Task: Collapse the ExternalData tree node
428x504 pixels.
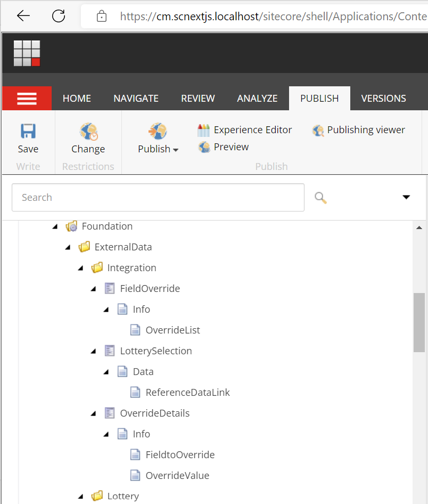Action: tap(68, 248)
